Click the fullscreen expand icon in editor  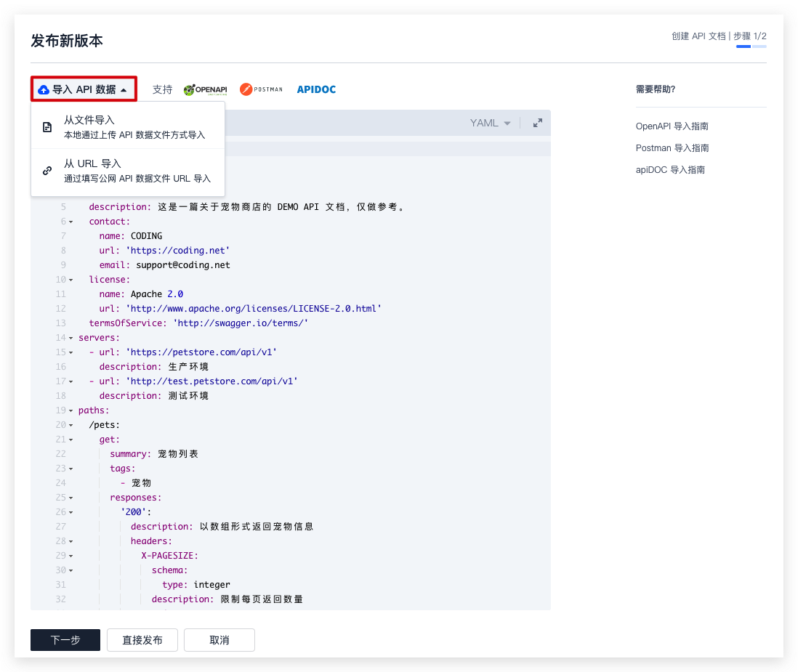[x=538, y=123]
